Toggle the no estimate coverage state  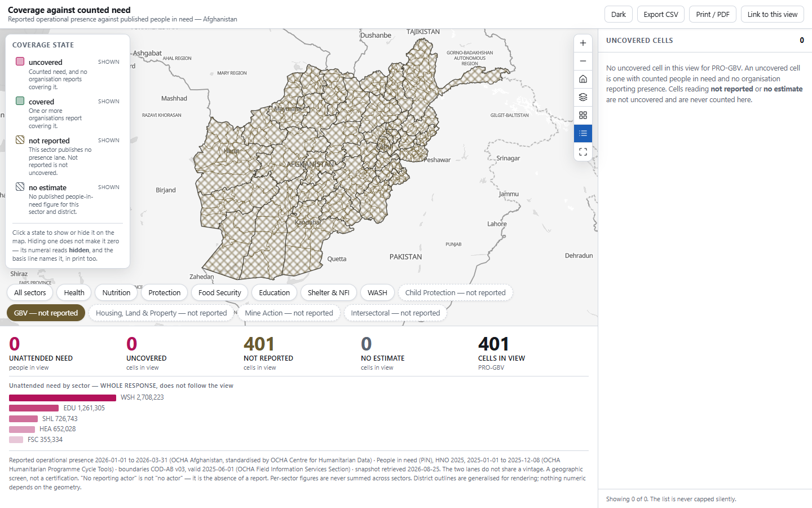pyautogui.click(x=68, y=199)
